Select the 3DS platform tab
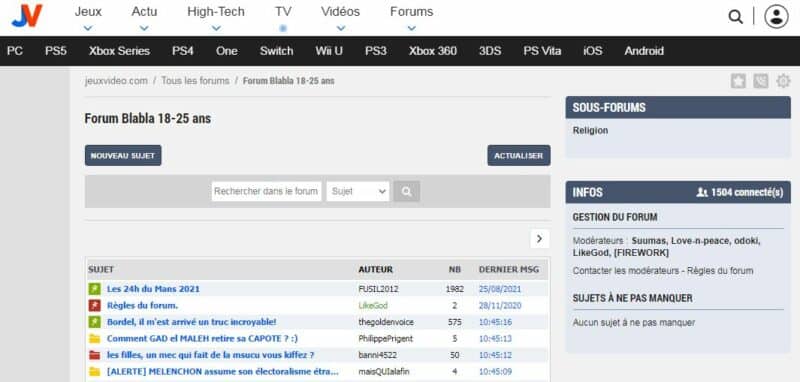Viewport: 800px width, 382px height. click(490, 51)
